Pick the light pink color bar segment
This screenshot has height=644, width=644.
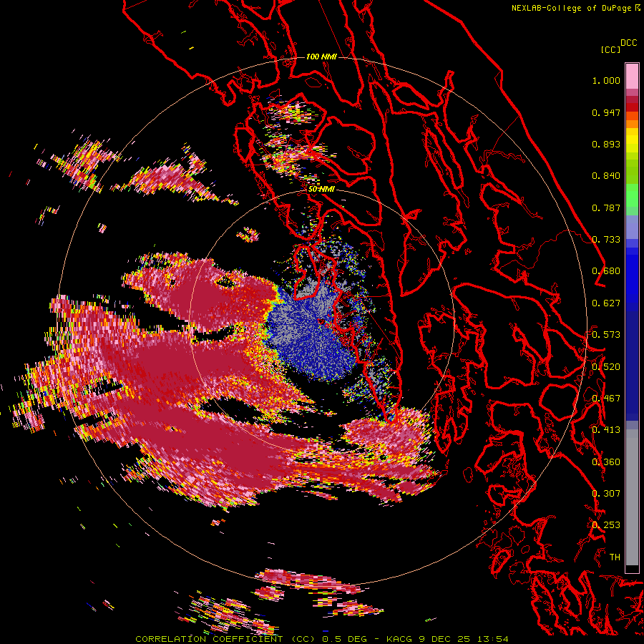point(632,76)
